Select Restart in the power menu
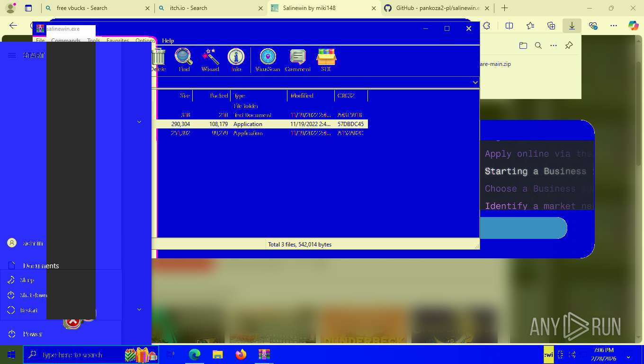The image size is (644, 364). (x=61, y=310)
